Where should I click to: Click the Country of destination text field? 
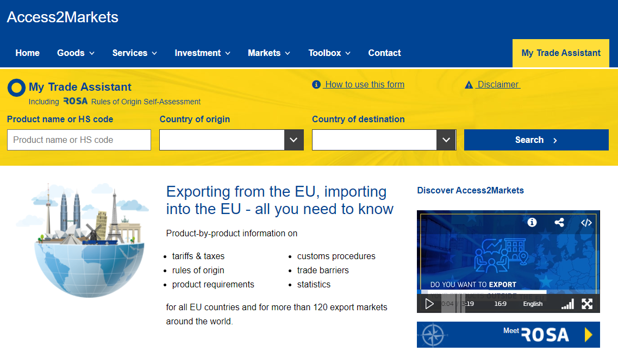[374, 140]
